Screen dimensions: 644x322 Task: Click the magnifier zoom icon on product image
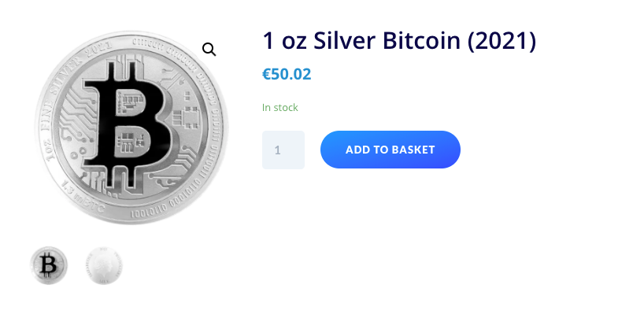tap(209, 50)
